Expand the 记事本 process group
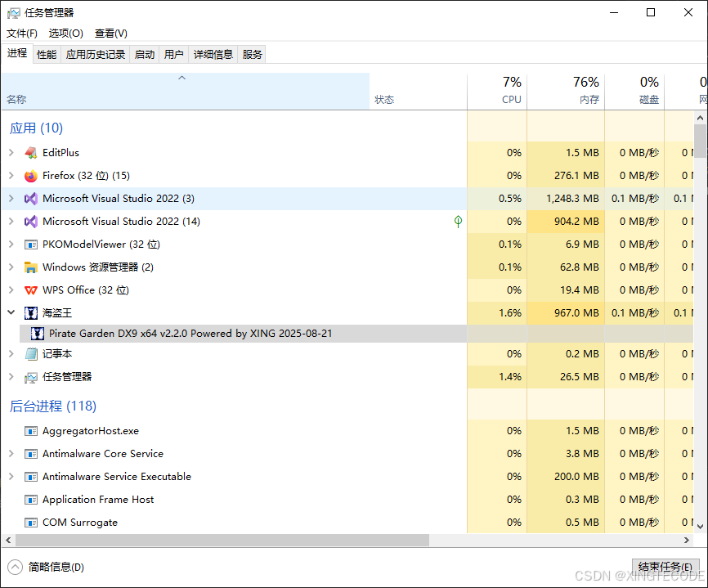Viewport: 708px width, 588px height. point(11,354)
